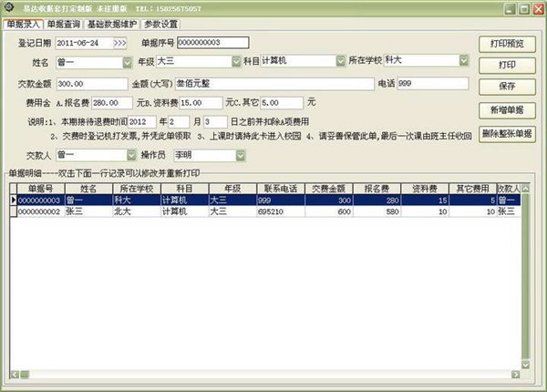Click the 所在学校 column header in table
The height and width of the screenshot is (392, 547).
[x=137, y=189]
